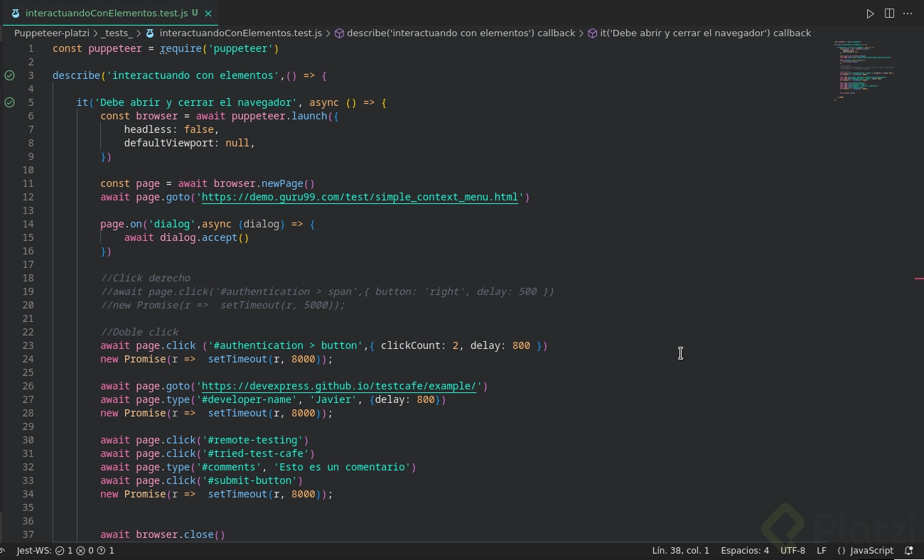Click the Jest-WS status bar item
This screenshot has height=560, width=924.
pyautogui.click(x=65, y=551)
